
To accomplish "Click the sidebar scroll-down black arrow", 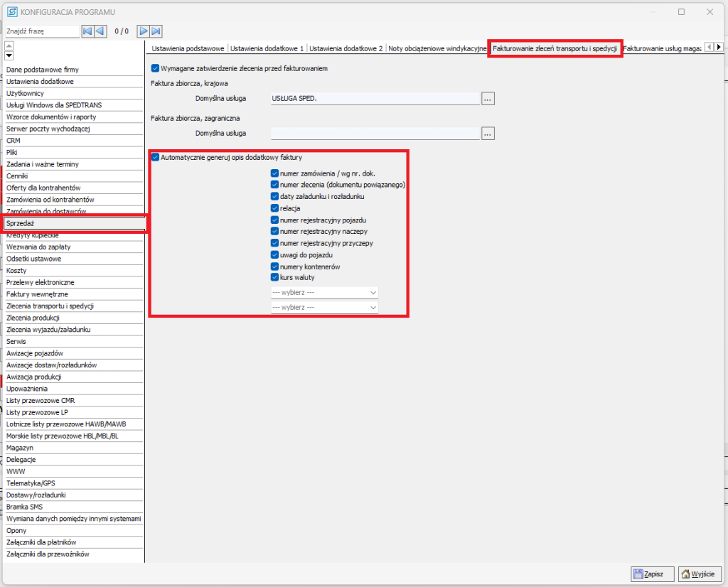I will (x=9, y=55).
